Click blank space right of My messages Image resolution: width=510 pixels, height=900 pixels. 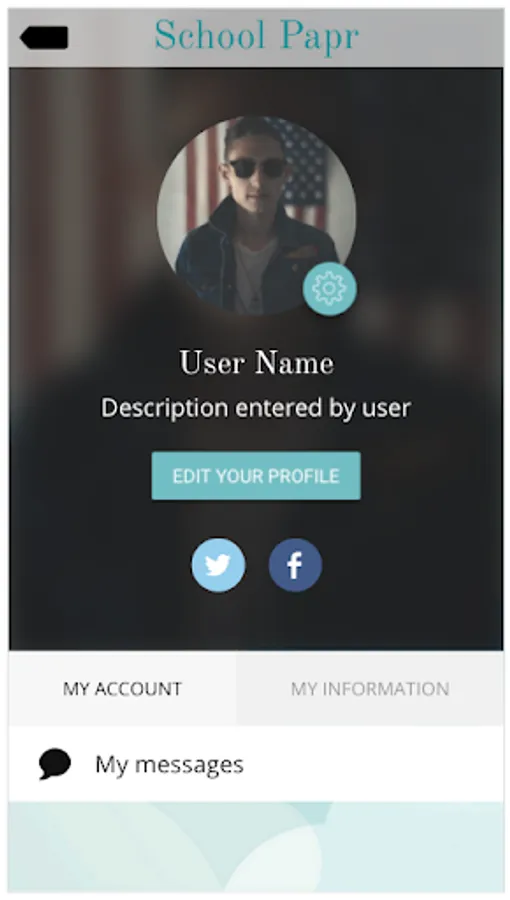coord(373,764)
